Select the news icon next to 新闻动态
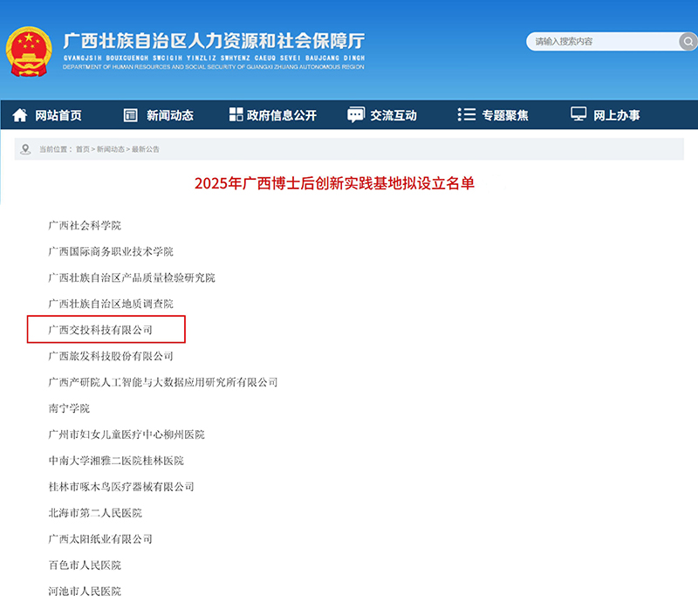Screen dimensions: 698x616 coord(130,113)
